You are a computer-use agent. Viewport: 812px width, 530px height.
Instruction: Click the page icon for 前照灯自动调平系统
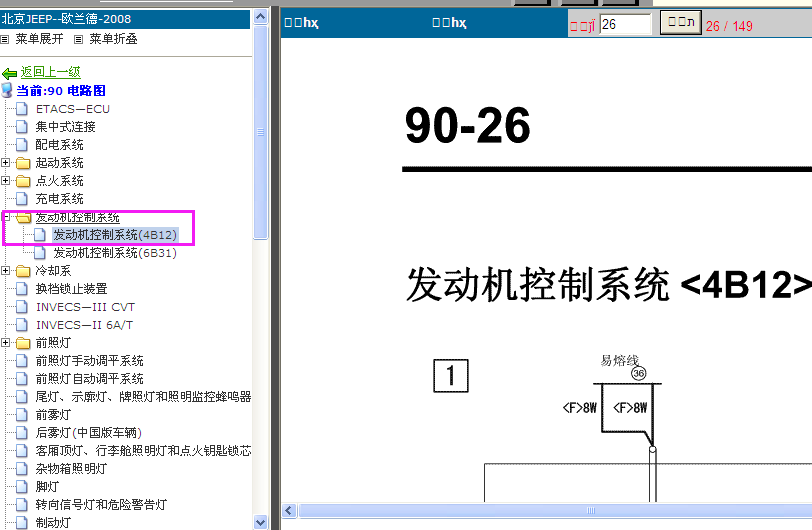(x=22, y=379)
